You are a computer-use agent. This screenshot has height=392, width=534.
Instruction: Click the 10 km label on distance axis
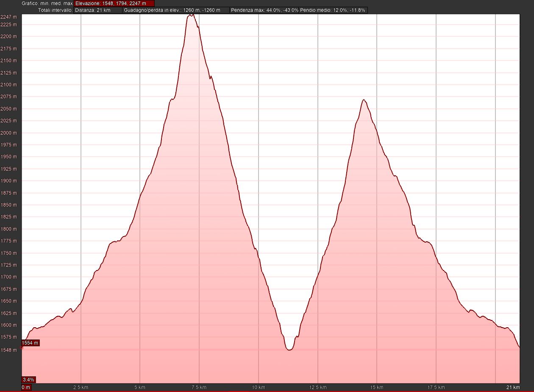[258, 387]
